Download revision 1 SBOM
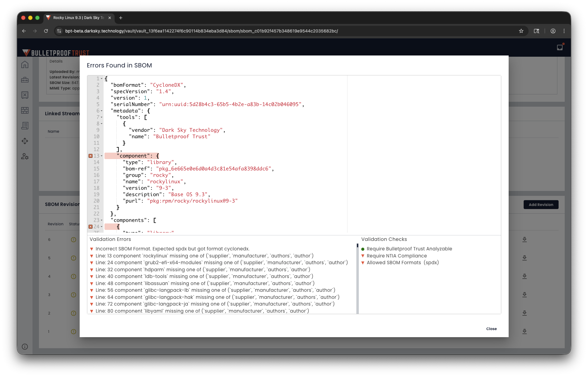588x377 pixels. (x=525, y=331)
